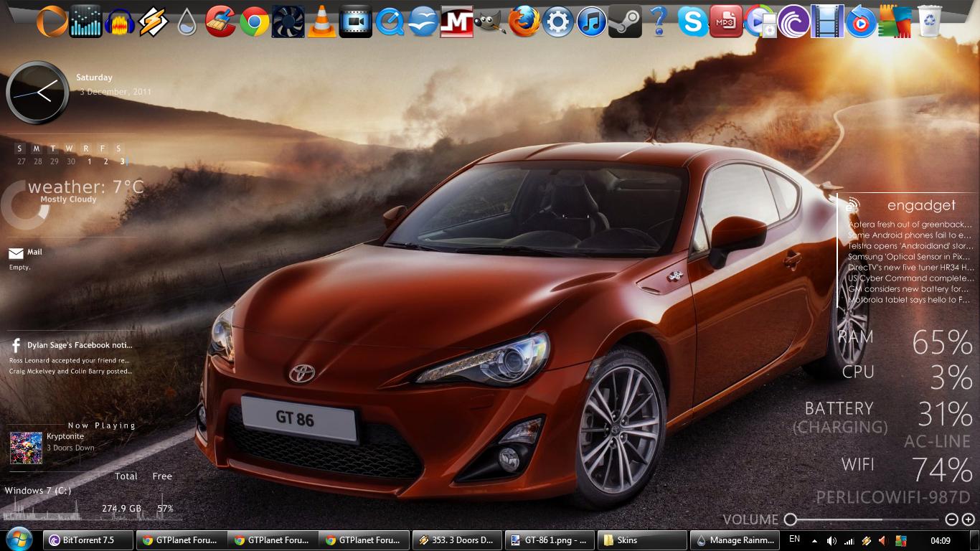The width and height of the screenshot is (980, 551).
Task: Open the Windows Start menu
Action: coord(18,540)
